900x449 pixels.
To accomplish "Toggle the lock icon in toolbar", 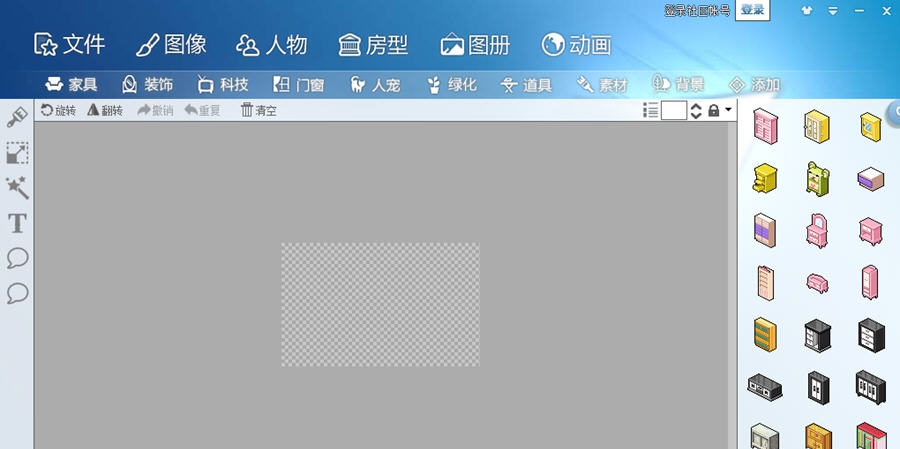I will click(713, 110).
